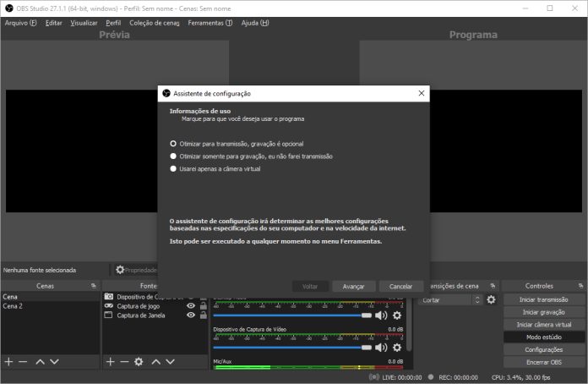Move source up with arrow icon
Screen dimensions: 588x384
(156, 361)
